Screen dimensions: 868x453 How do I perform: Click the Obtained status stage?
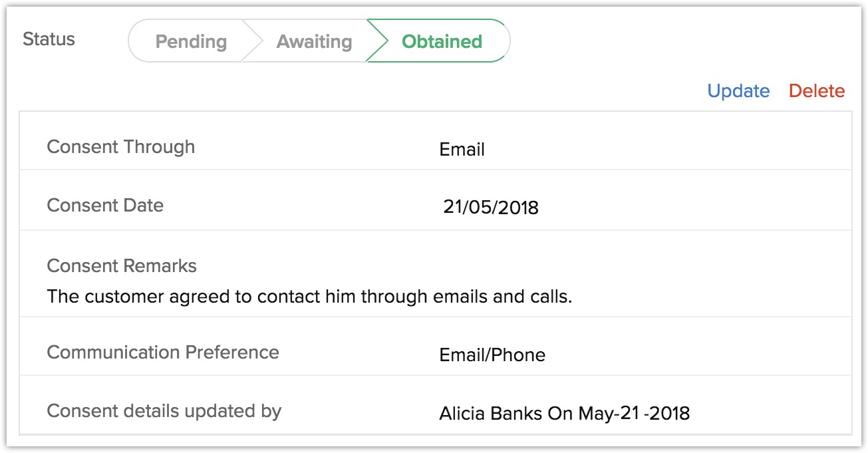point(442,42)
